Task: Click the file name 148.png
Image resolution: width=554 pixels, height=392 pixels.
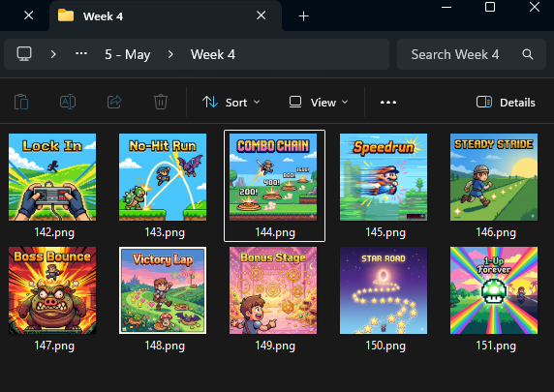Action: tap(165, 346)
